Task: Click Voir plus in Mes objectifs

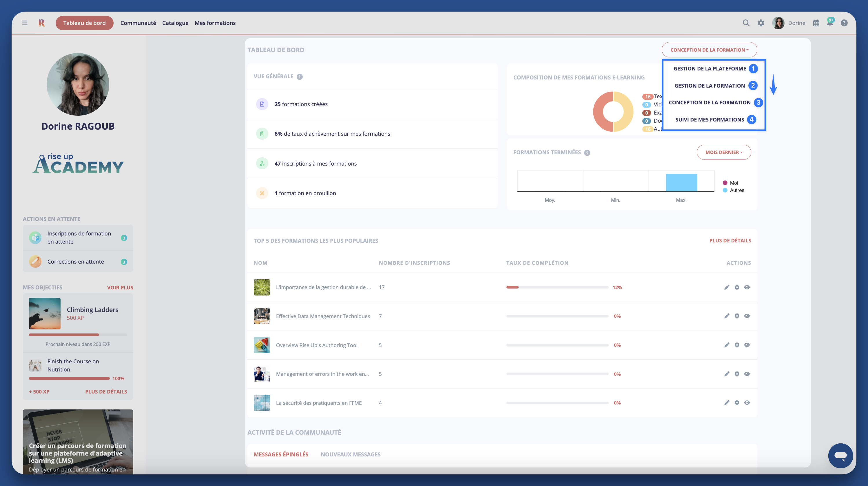Action: (120, 287)
